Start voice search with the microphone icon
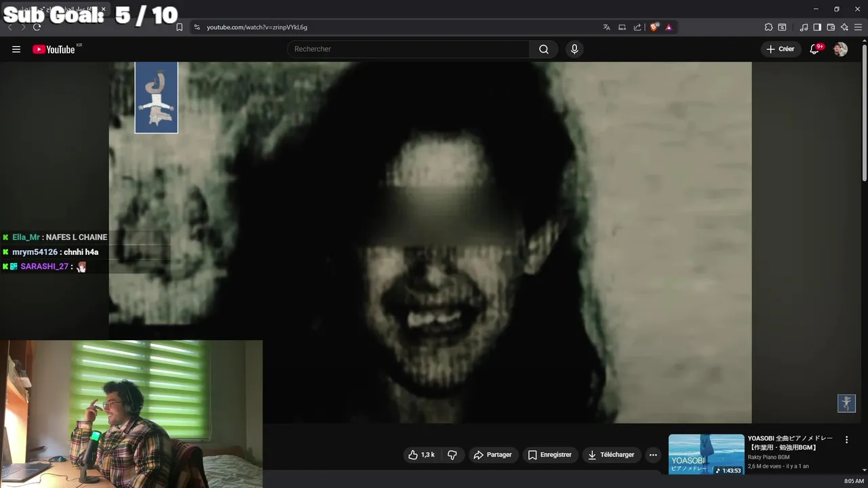 click(574, 49)
